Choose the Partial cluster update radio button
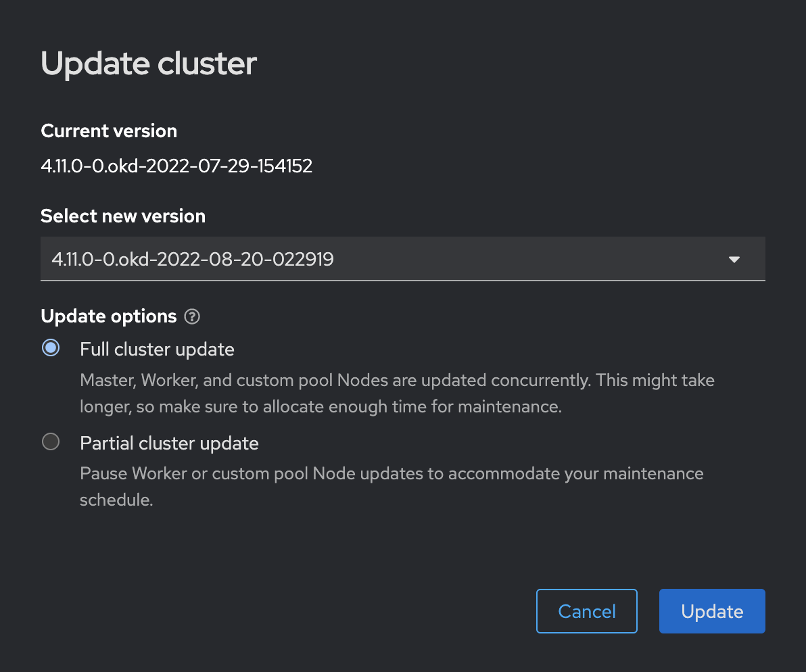Image resolution: width=806 pixels, height=672 pixels. pos(51,442)
